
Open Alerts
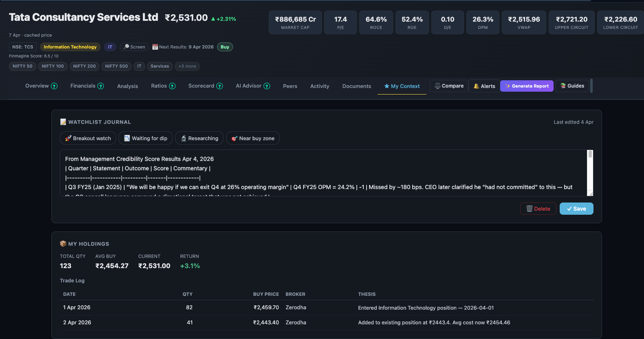pos(484,86)
